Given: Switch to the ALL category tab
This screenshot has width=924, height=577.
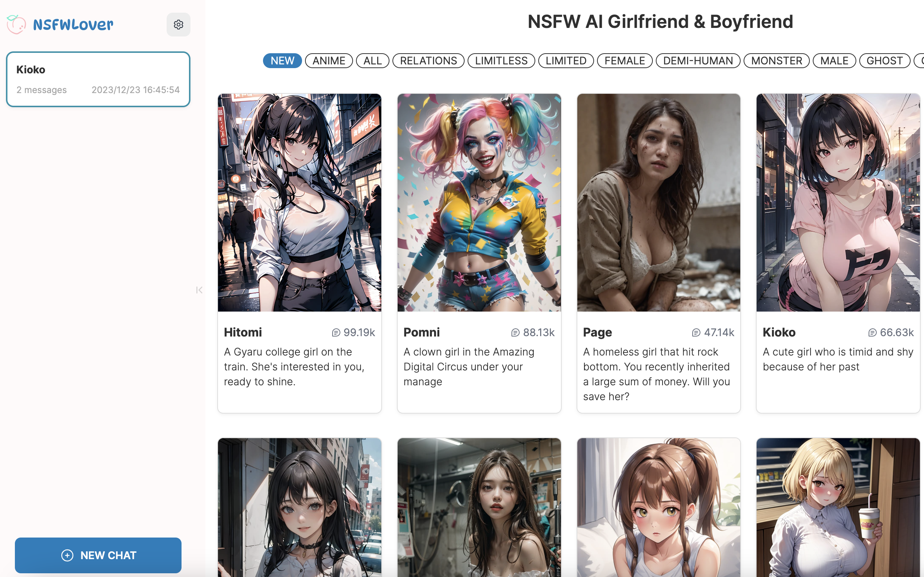Looking at the screenshot, I should point(372,60).
